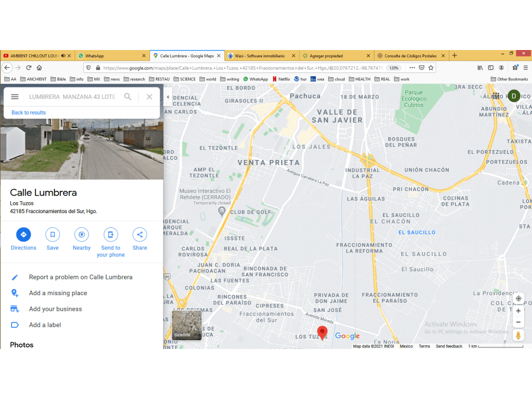Mute the AMBIENT CHILLOUT tab audio
This screenshot has height=399, width=532.
(63, 55)
